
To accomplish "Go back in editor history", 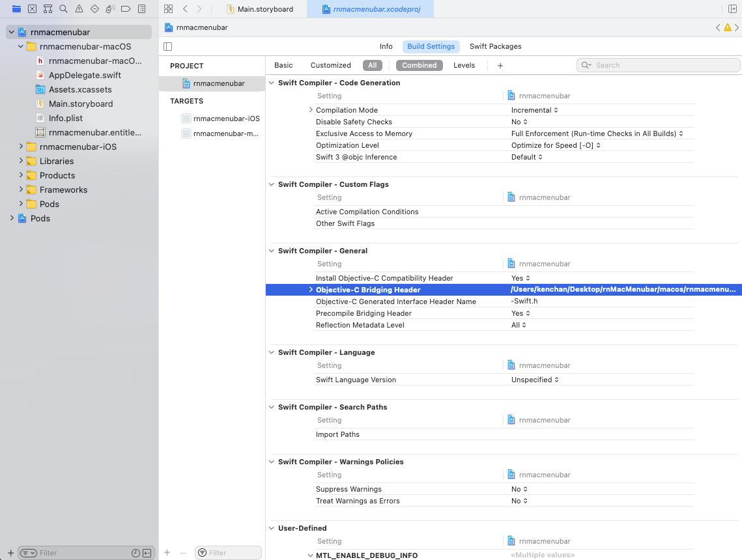I will coord(186,9).
